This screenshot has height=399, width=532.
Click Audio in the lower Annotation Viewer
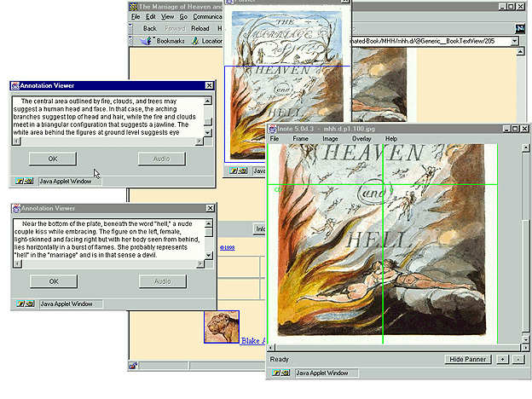coord(163,281)
